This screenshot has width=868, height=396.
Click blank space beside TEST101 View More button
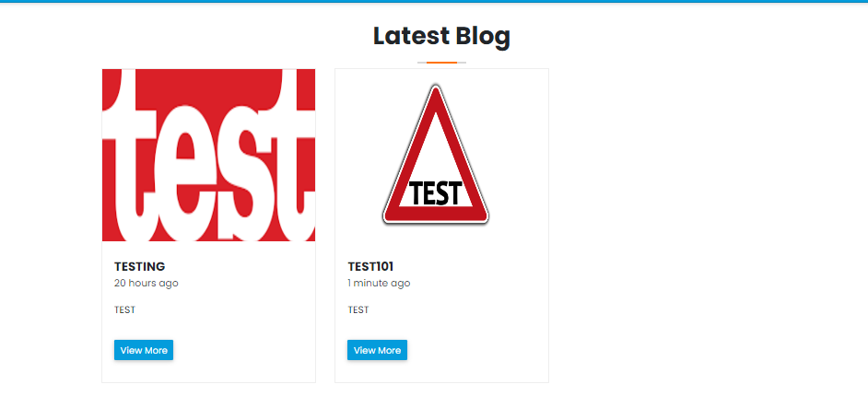click(x=476, y=350)
